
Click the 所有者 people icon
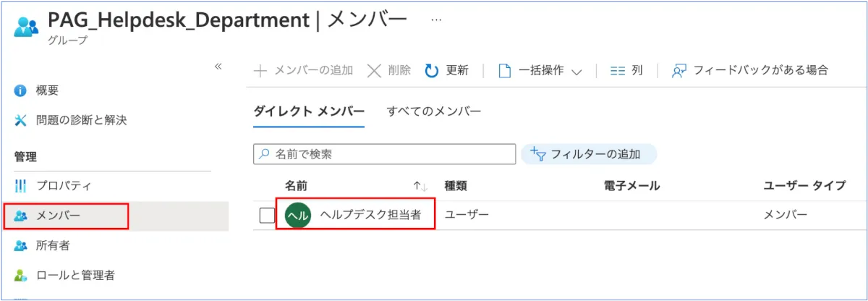pos(20,246)
